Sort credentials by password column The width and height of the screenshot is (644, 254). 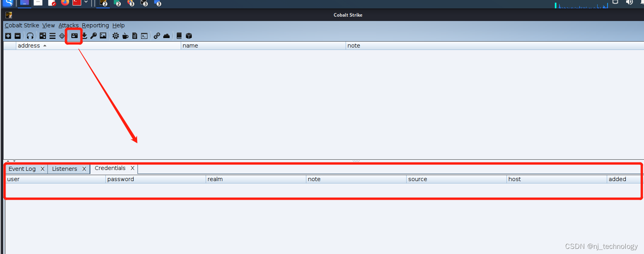(x=156, y=179)
